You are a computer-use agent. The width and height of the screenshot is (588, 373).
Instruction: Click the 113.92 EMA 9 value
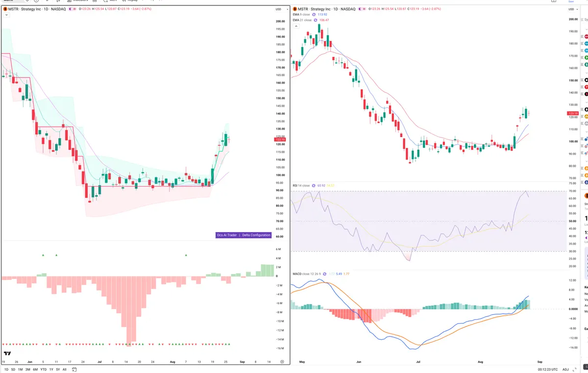[322, 15]
